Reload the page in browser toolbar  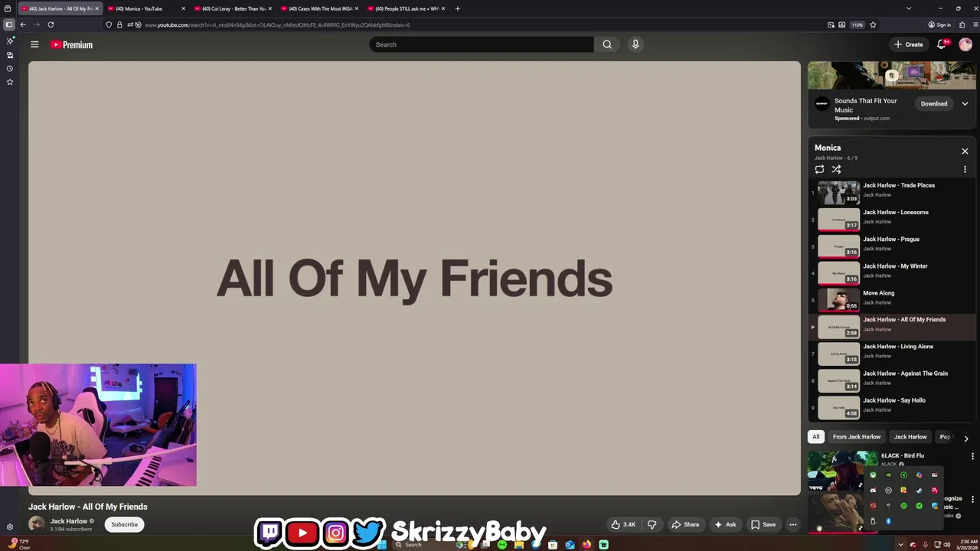(51, 24)
